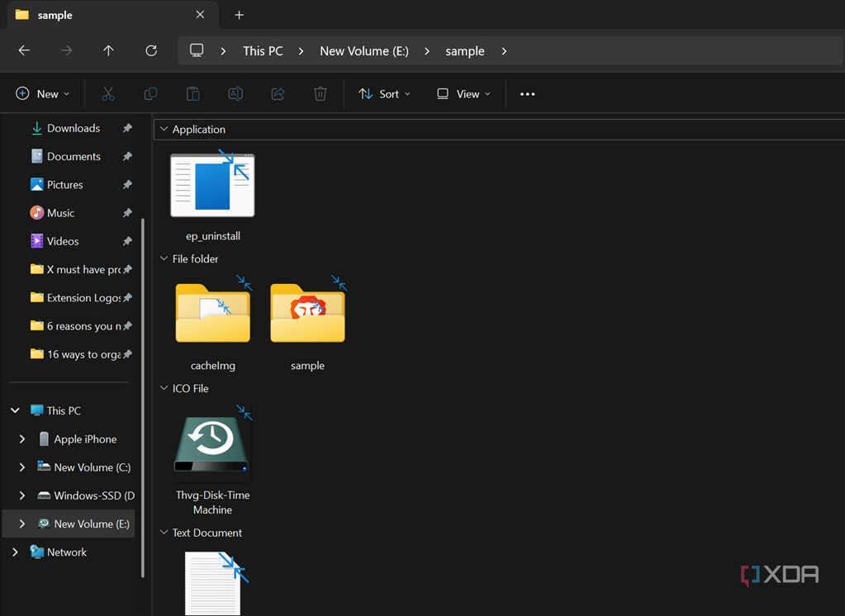Collapse the This PC tree node
This screenshot has height=616, width=845.
point(15,410)
